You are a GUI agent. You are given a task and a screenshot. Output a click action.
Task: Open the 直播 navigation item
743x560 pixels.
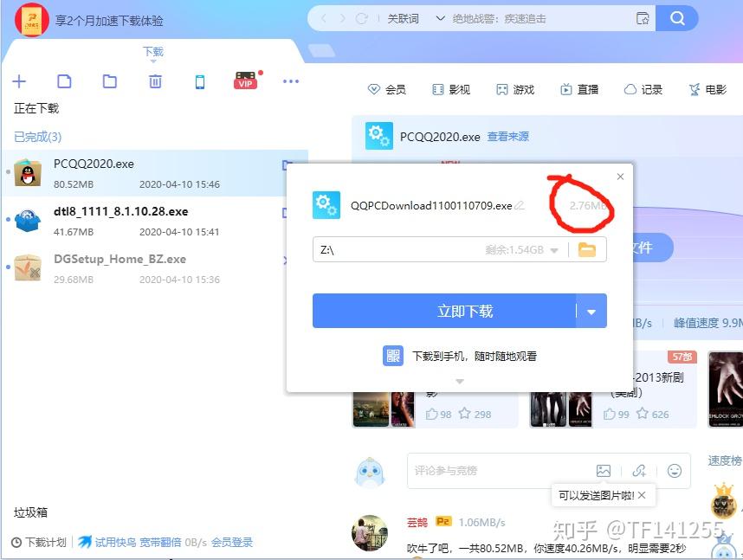tap(579, 89)
